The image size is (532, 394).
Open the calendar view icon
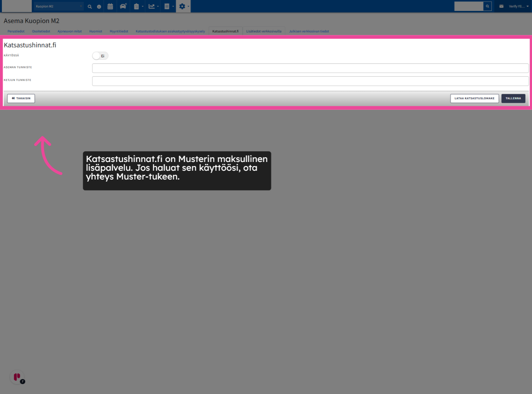110,6
